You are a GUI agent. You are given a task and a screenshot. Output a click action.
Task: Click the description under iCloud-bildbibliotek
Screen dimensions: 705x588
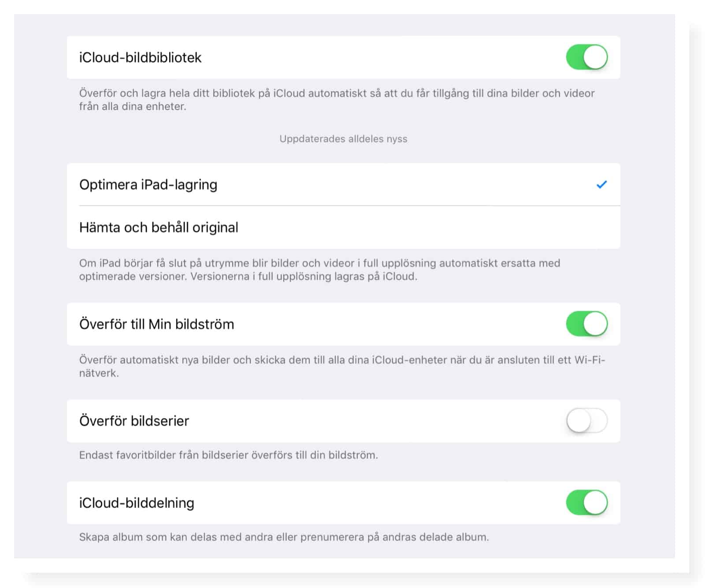(337, 100)
